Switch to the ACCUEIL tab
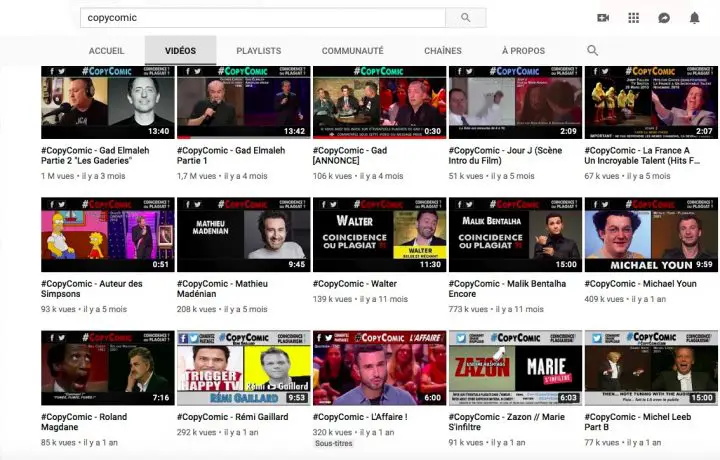The image size is (720, 460). click(107, 50)
